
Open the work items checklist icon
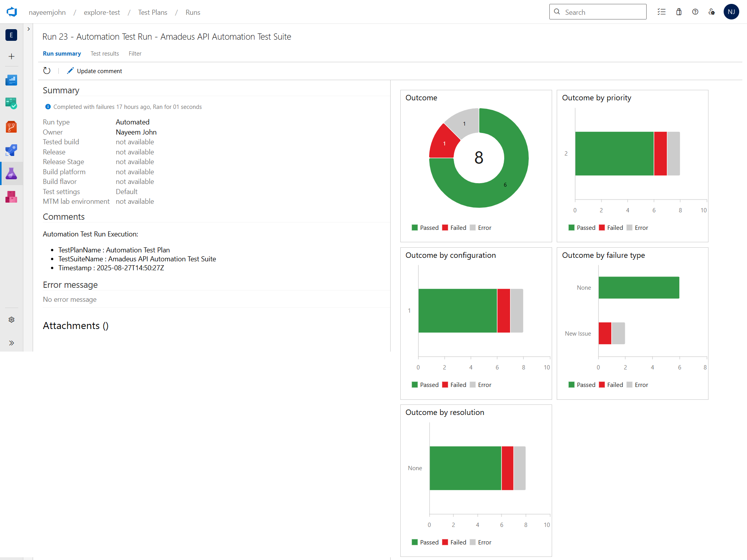pos(661,12)
